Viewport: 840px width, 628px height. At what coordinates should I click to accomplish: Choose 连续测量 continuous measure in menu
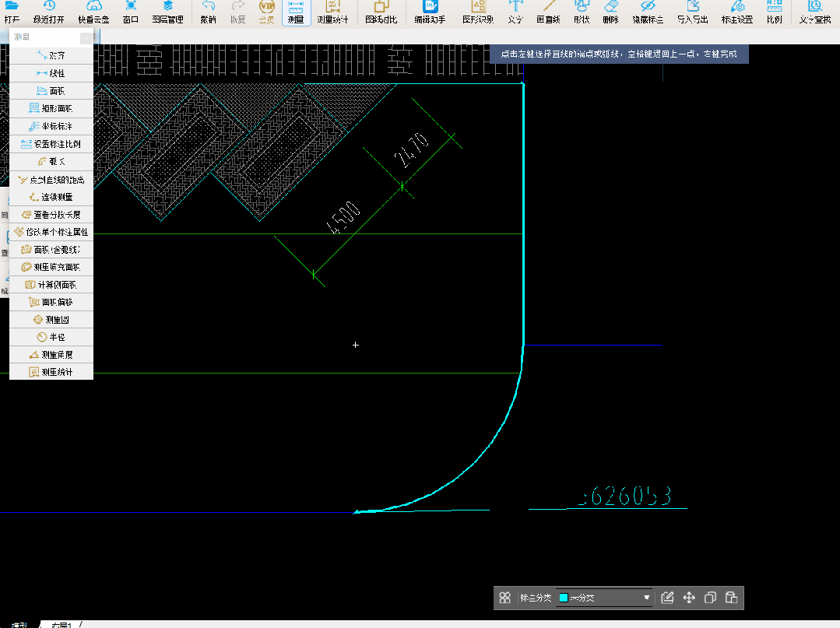point(51,196)
